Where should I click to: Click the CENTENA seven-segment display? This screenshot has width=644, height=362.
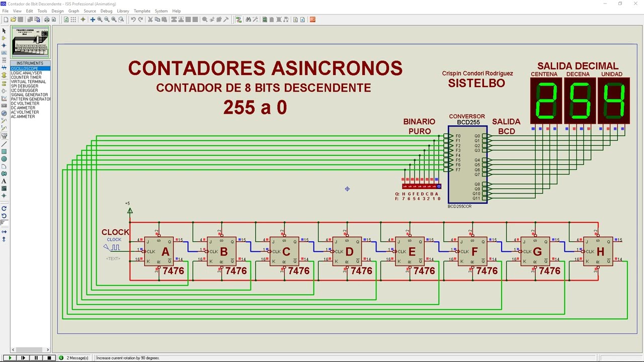(x=546, y=100)
